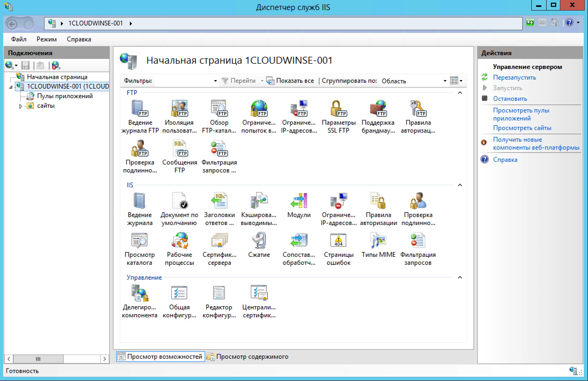Click Показать все button in filter bar

coord(290,81)
